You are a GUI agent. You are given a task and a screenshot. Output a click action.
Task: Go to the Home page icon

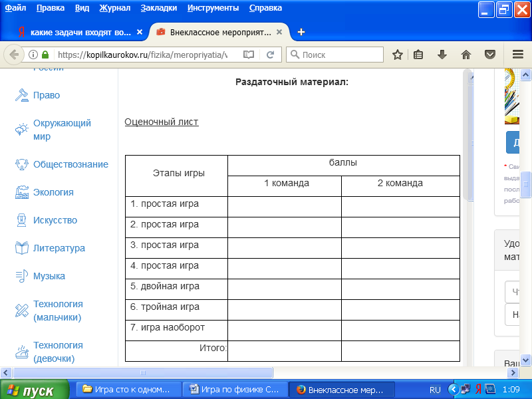coord(466,55)
